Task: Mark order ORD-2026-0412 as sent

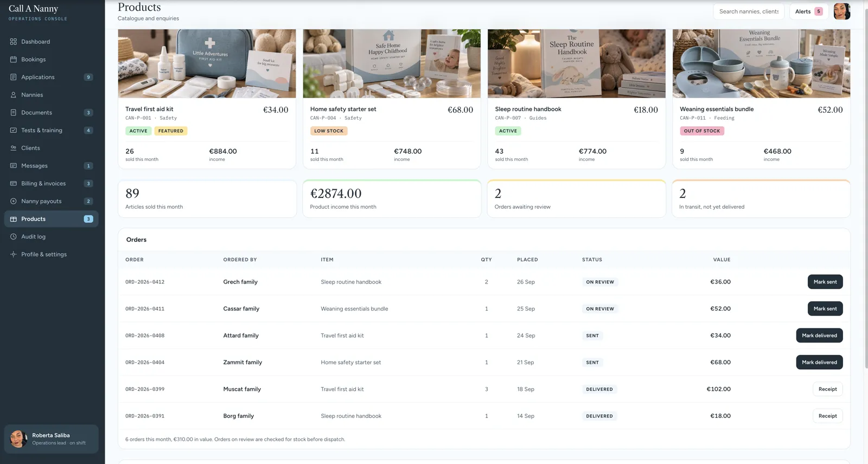Action: point(825,282)
